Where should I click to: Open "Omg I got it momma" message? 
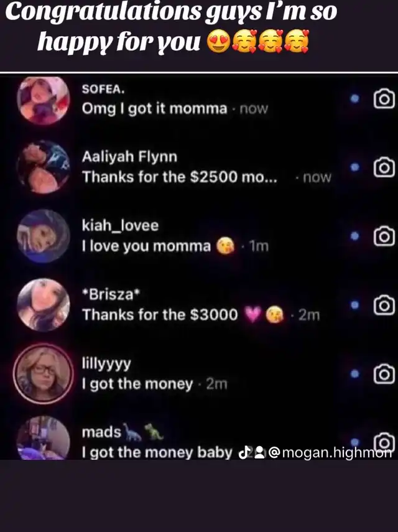point(154,109)
